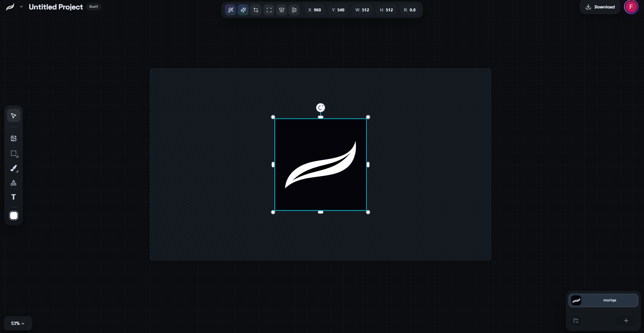
Task: Select the sparkle AI enhance tool
Action: [243, 10]
